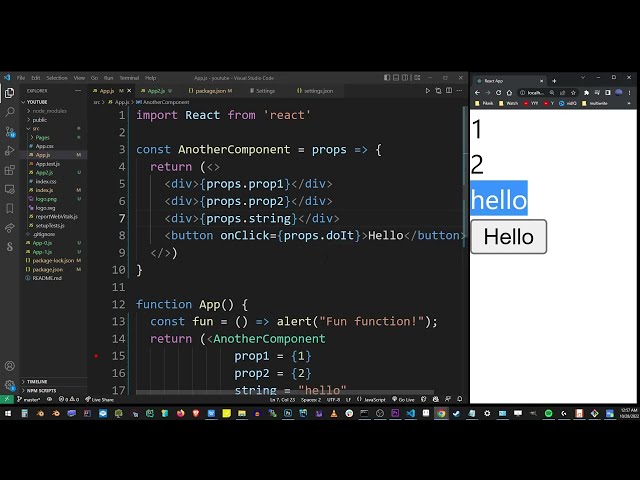Open the Extensions view in activity bar
Screen dimensions: 640x480
[x=9, y=170]
